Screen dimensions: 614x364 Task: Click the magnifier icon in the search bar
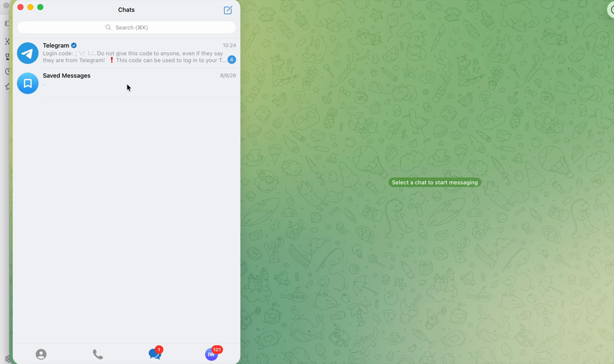coord(108,28)
